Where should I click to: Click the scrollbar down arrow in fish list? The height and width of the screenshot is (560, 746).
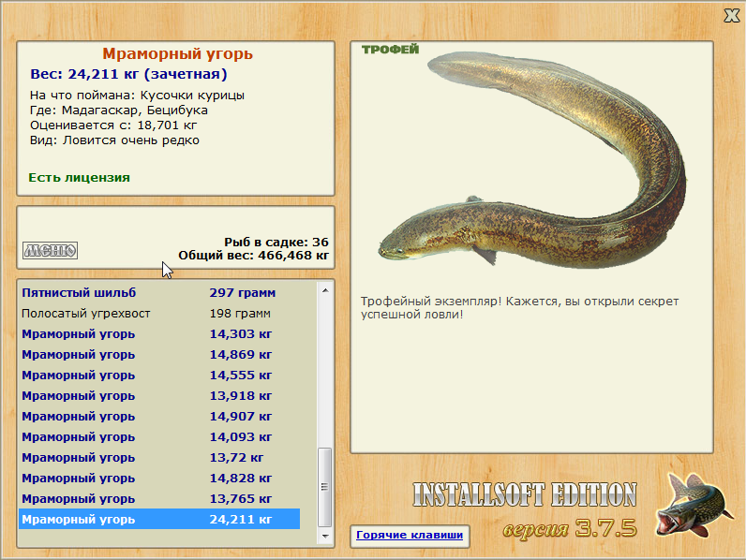pos(325,536)
